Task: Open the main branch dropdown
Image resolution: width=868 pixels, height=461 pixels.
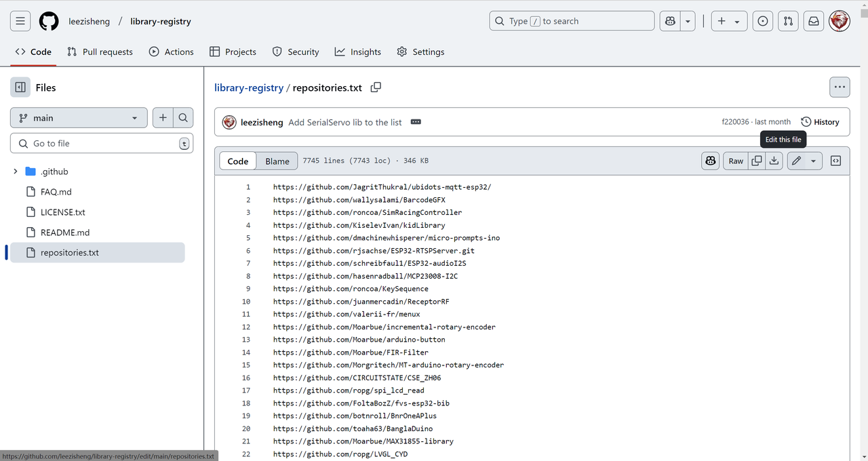Action: pos(79,118)
